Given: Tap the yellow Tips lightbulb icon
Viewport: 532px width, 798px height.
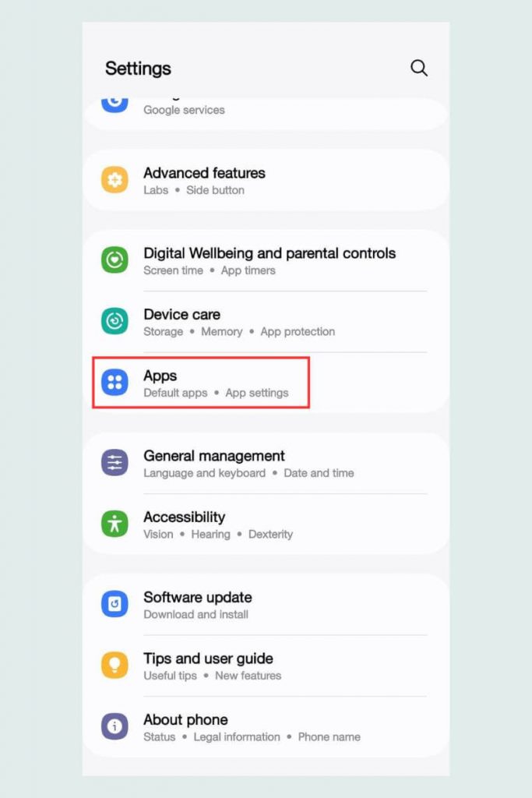Looking at the screenshot, I should coord(115,666).
